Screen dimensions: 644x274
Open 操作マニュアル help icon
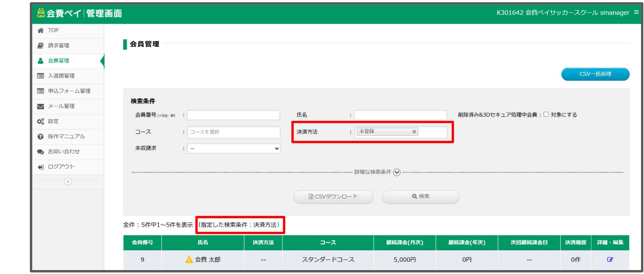[41, 136]
